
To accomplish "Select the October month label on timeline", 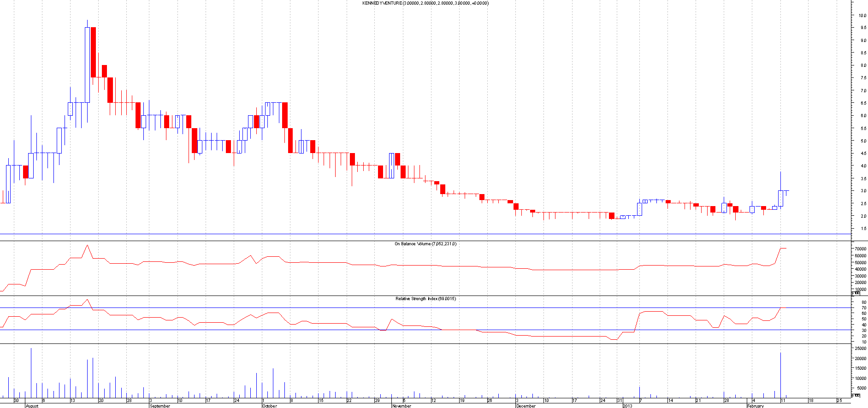I will (x=270, y=406).
